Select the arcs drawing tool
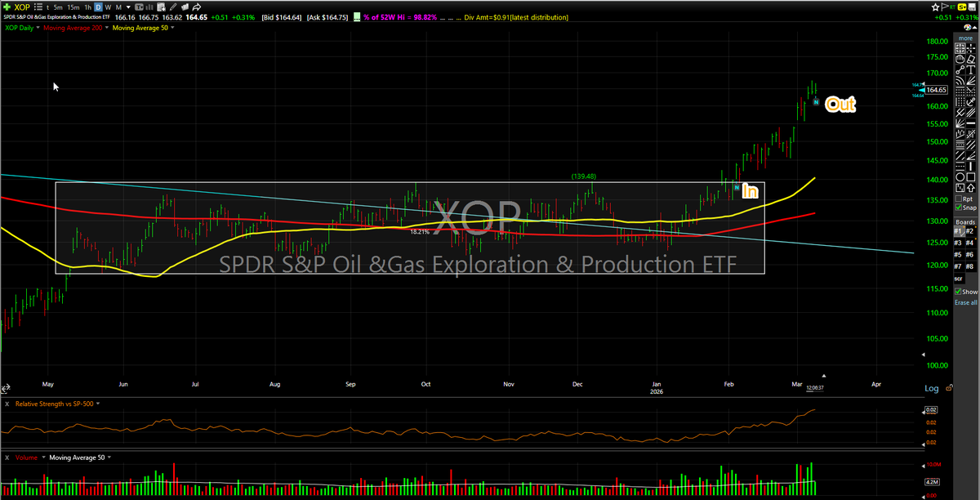 pos(959,81)
